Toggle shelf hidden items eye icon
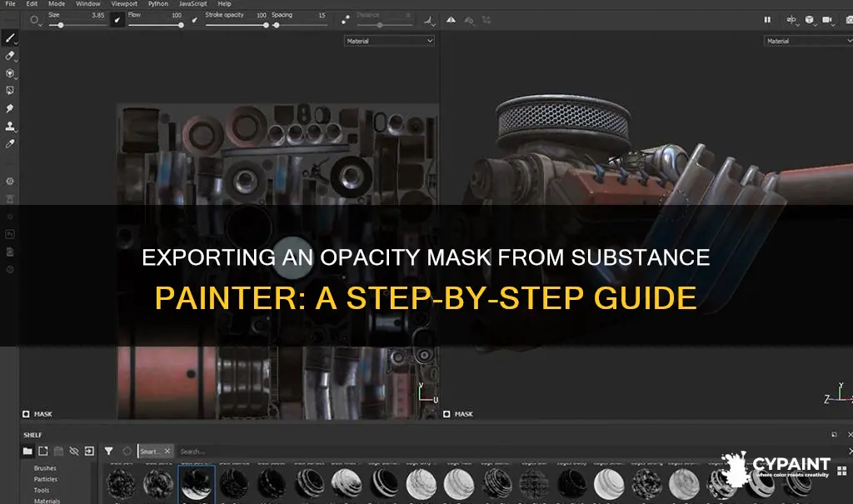Viewport: 853px width, 504px height. pyautogui.click(x=74, y=452)
